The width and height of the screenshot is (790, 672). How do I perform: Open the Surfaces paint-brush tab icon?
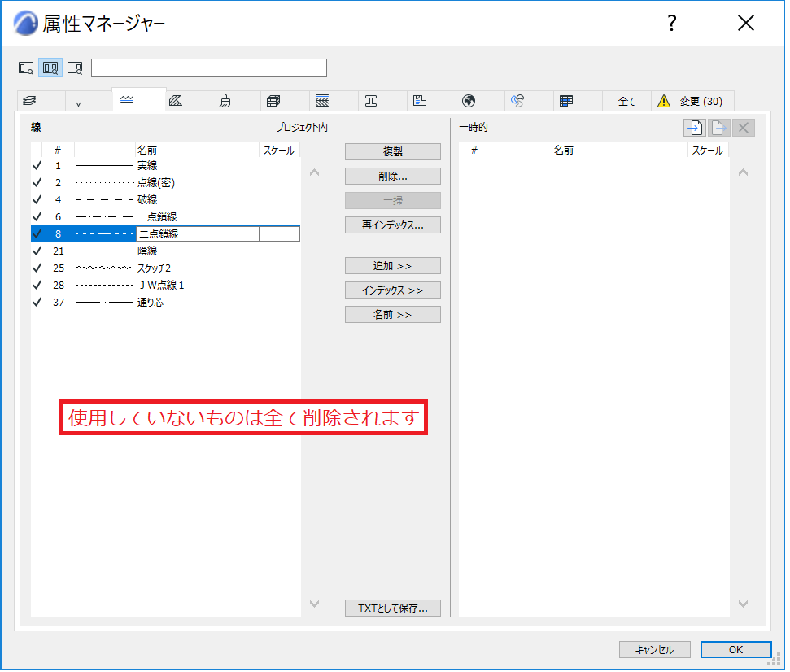(225, 101)
